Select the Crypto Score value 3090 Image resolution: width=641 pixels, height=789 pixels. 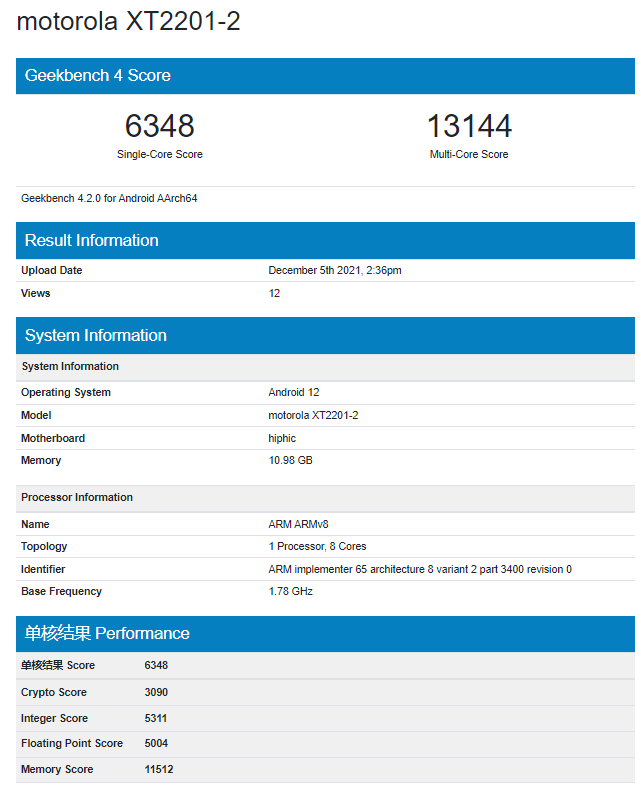(x=157, y=692)
